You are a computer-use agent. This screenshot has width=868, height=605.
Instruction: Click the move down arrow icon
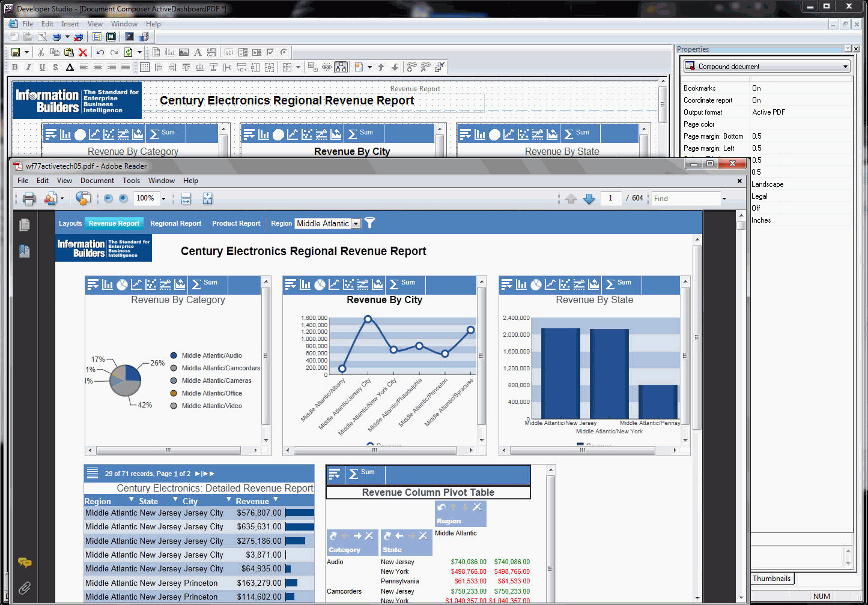click(395, 67)
